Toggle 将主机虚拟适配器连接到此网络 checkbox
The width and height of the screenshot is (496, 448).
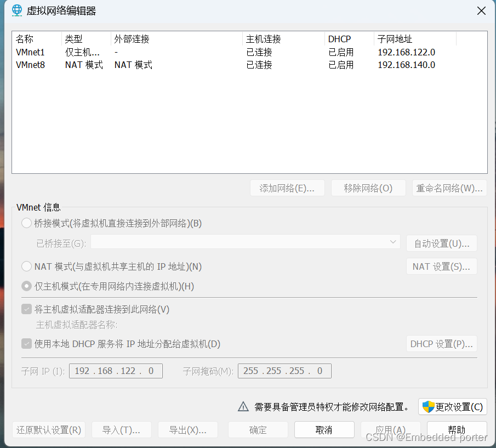tap(26, 309)
